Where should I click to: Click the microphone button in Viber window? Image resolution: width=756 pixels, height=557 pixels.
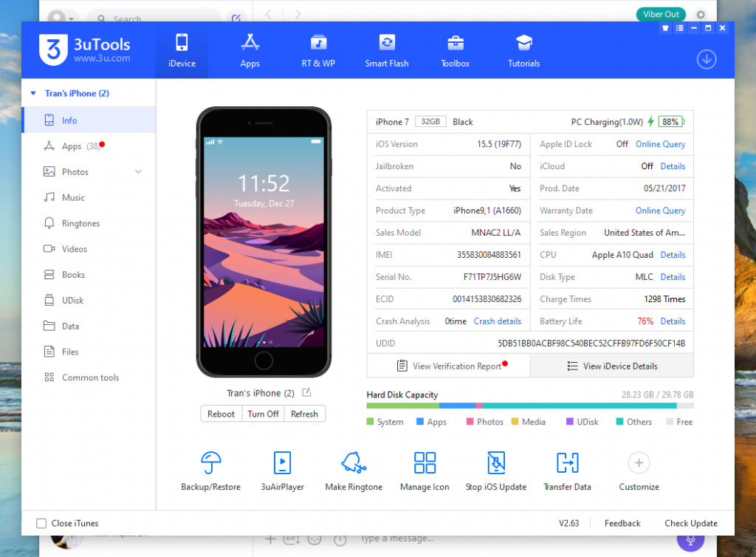[x=690, y=539]
